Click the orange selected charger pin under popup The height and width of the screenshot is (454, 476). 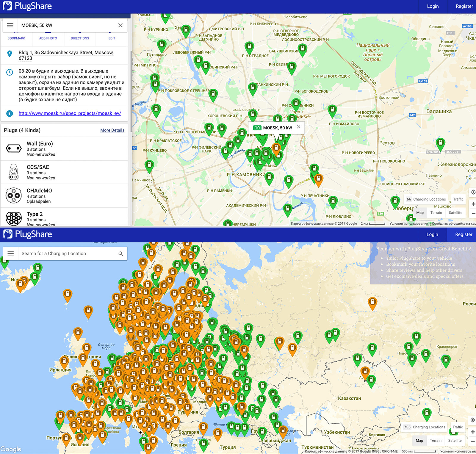pos(276,149)
